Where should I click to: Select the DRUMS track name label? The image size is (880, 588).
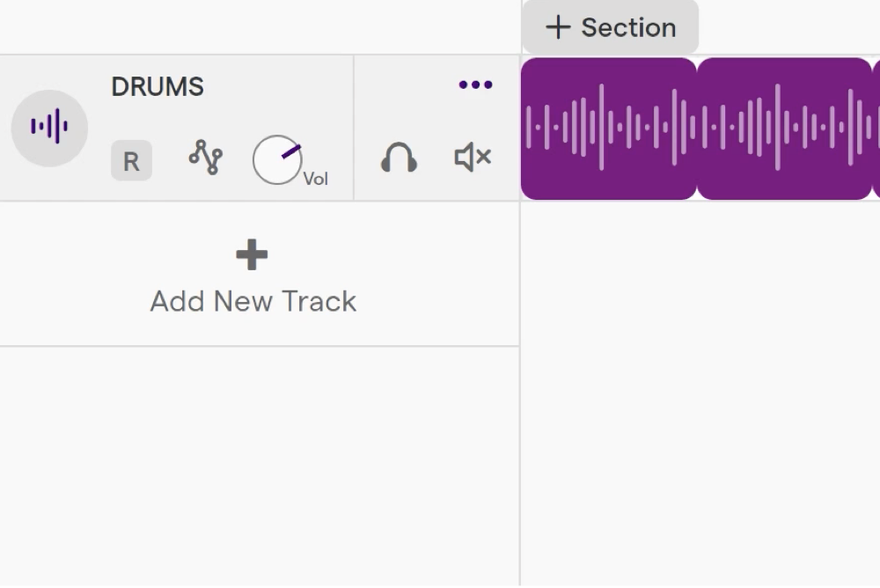point(158,87)
